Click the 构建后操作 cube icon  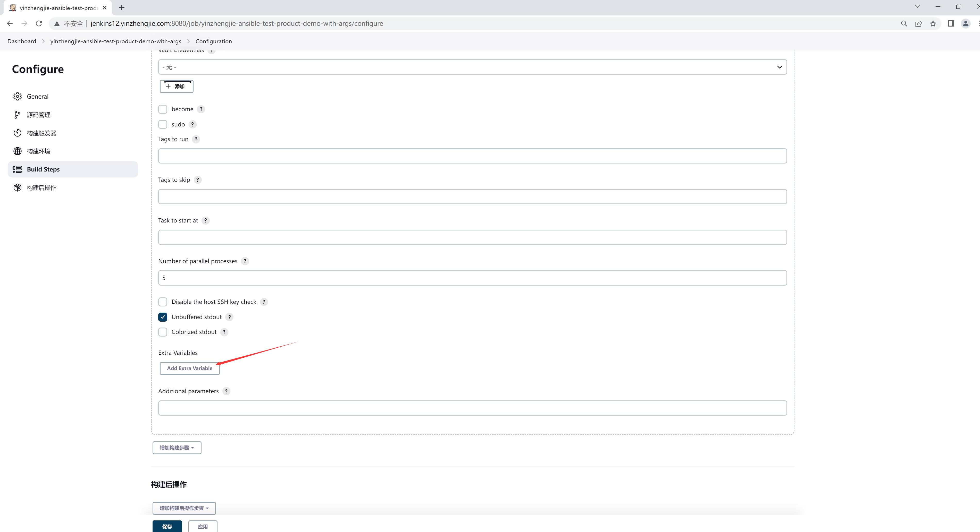18,188
